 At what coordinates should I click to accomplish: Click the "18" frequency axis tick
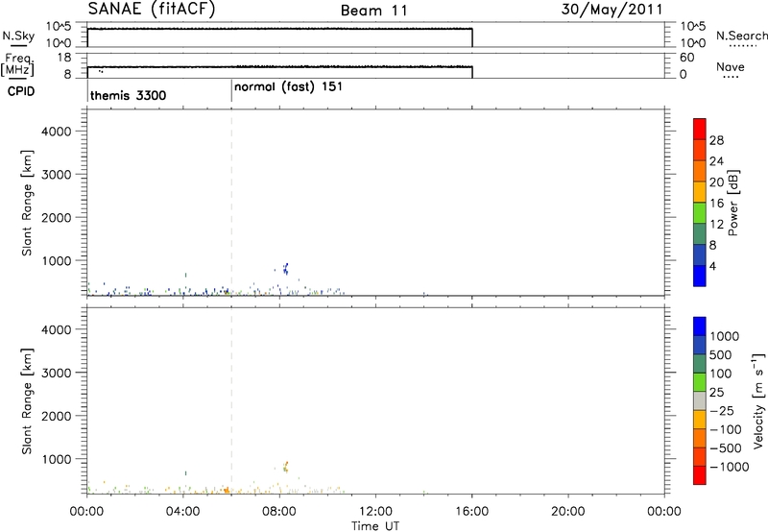point(64,58)
